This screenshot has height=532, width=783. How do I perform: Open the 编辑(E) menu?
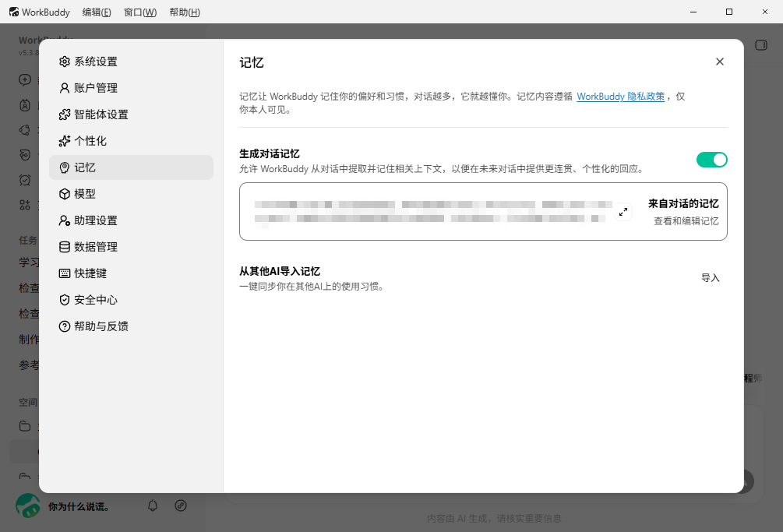[97, 12]
